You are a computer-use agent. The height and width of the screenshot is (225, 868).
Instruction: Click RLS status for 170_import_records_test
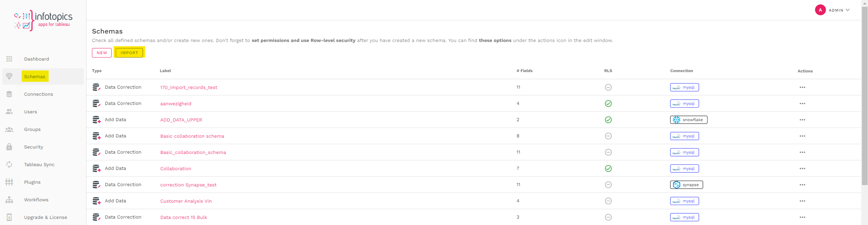point(608,87)
